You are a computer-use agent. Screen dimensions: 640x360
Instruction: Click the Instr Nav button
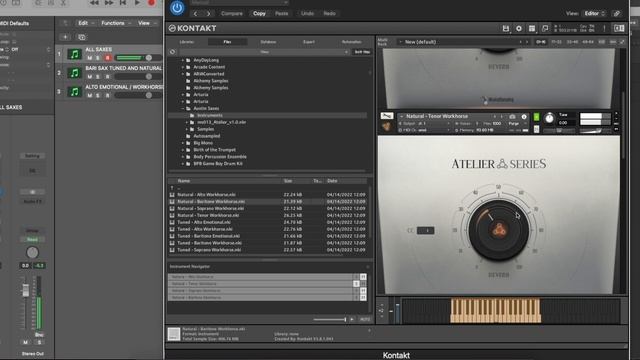[362, 52]
